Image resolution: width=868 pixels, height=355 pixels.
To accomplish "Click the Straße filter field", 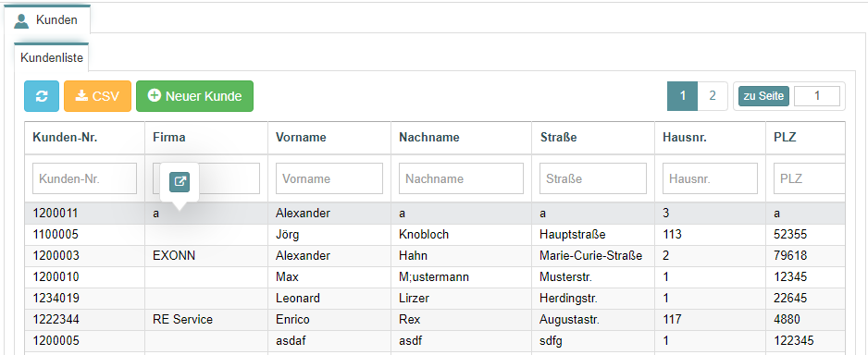I will click(593, 178).
